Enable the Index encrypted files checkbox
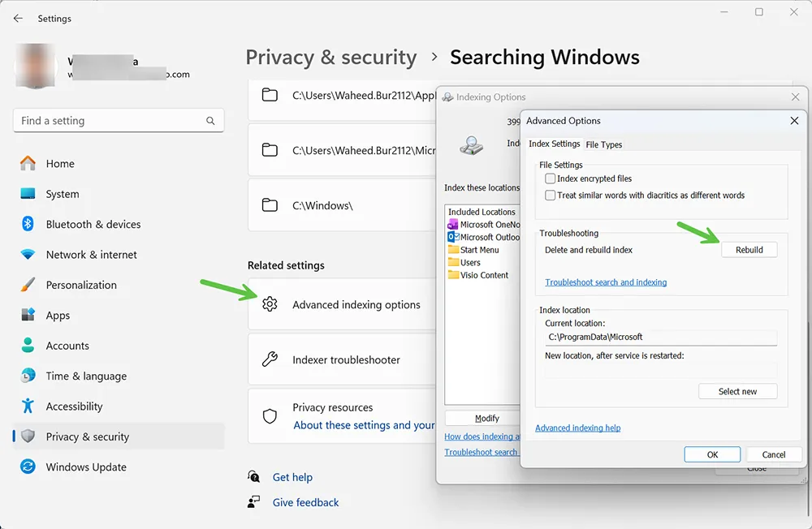This screenshot has width=812, height=529. point(550,178)
